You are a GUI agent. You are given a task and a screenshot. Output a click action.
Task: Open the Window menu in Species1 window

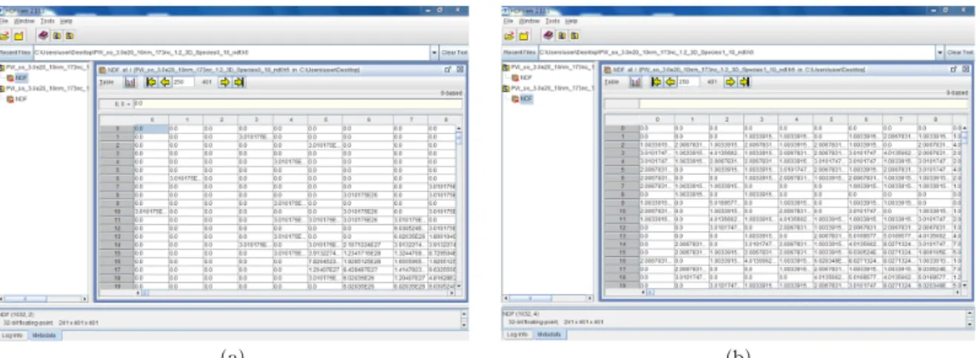(530, 22)
